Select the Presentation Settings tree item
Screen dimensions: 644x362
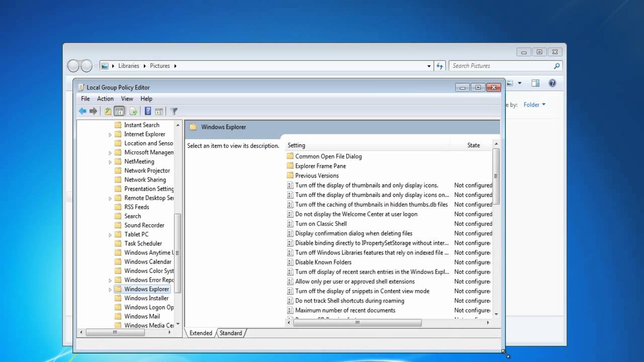[149, 189]
